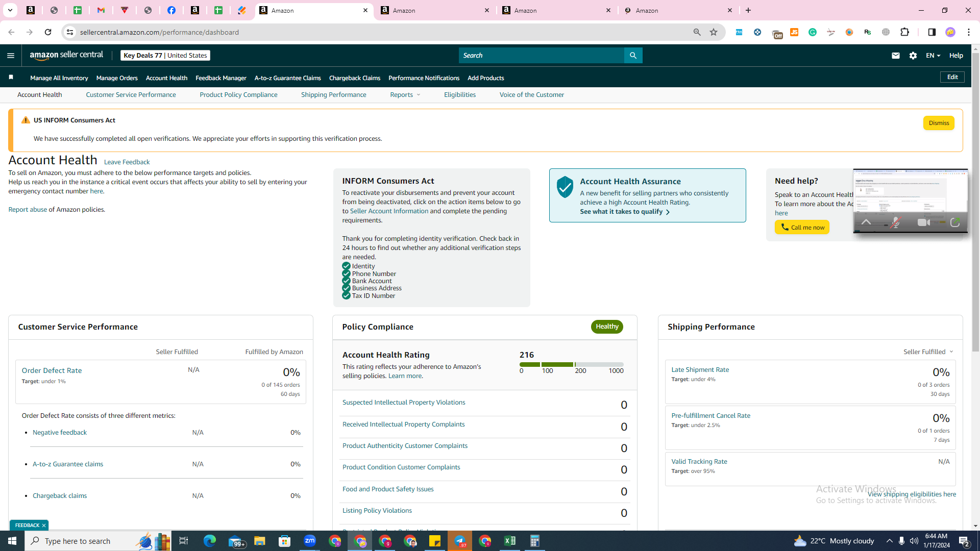Open the Chrome profile avatar

[x=950, y=32]
